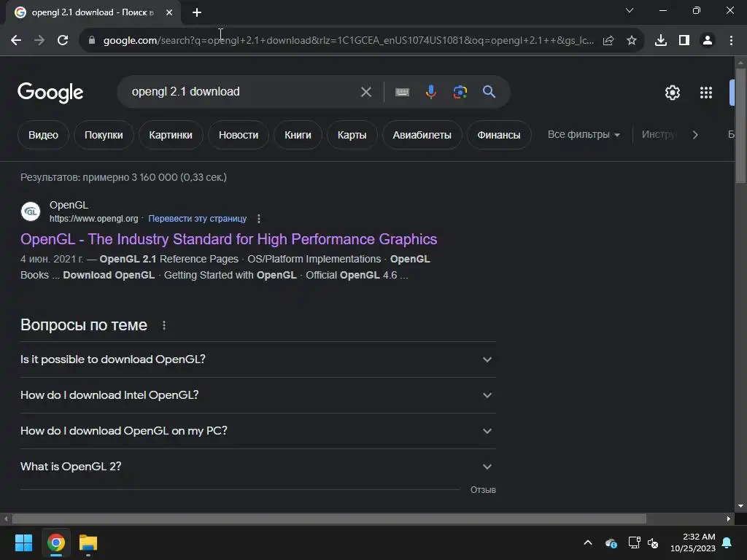
Task: Click Перевести эту страницу link
Action: 197,219
